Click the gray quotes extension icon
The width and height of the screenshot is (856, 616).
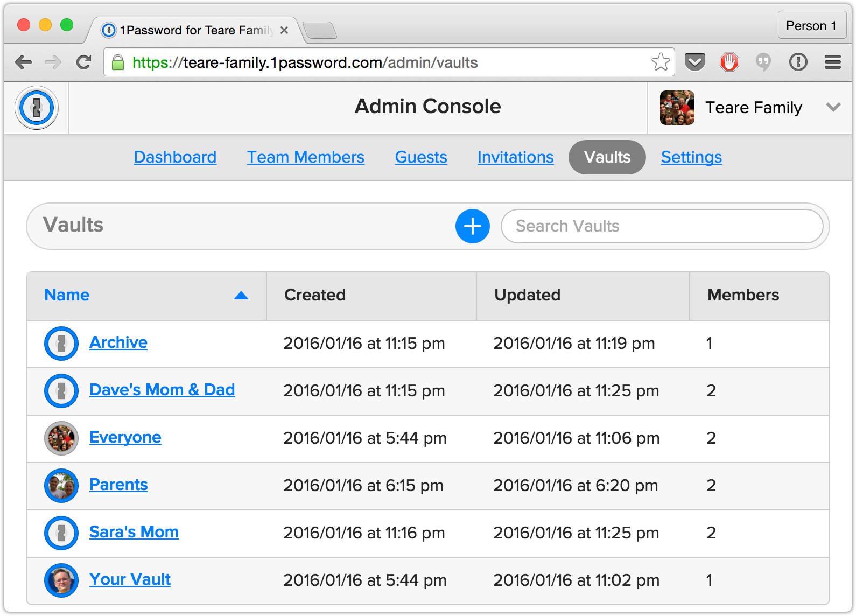click(763, 62)
